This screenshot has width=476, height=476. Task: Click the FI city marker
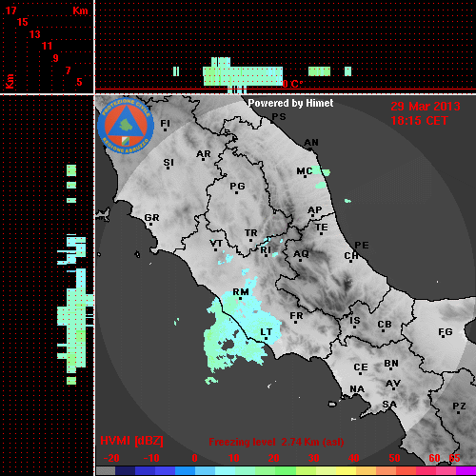click(x=165, y=129)
